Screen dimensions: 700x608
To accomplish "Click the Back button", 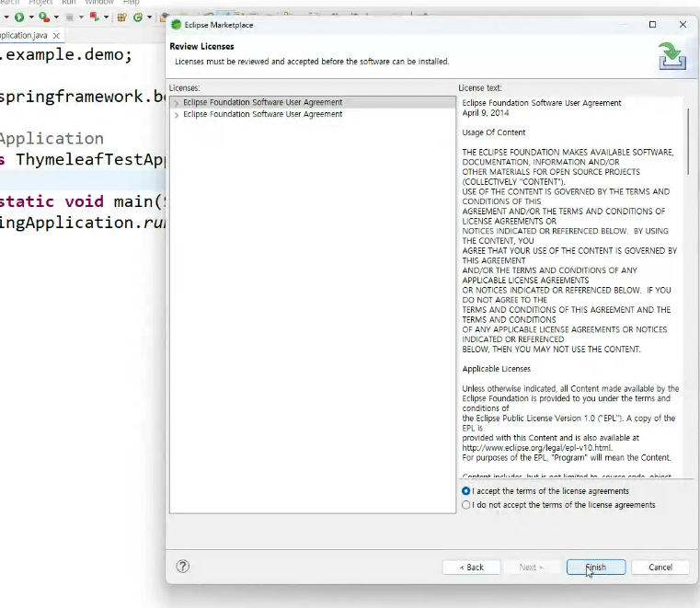I will [472, 568].
